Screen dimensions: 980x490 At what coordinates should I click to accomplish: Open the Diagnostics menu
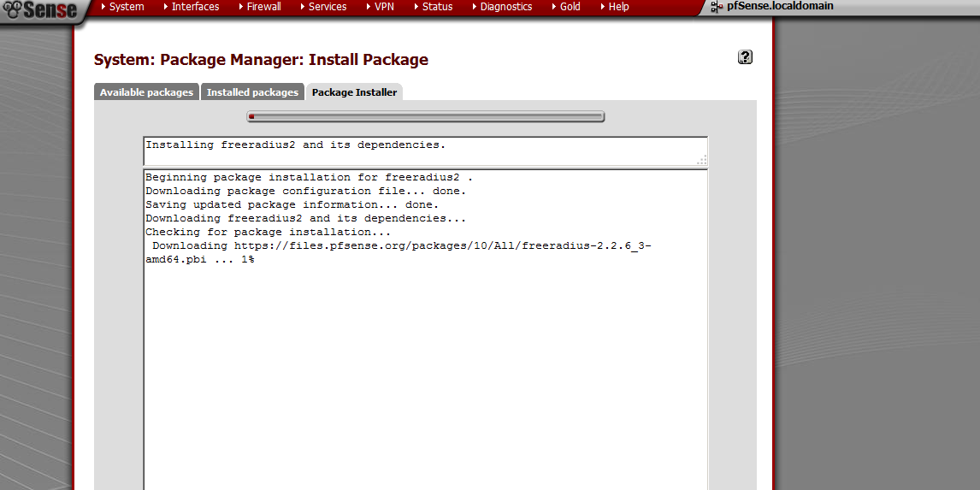(505, 7)
